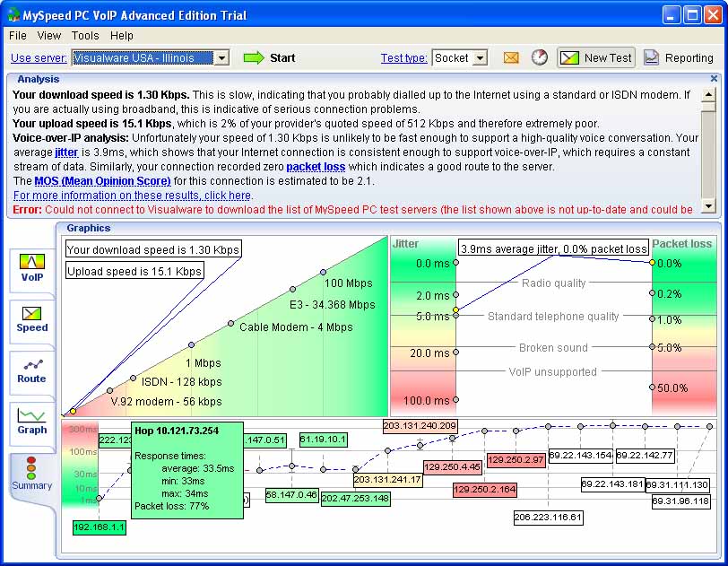Viewport: 728px width, 566px height.
Task: Click the Hop 10.121.73.254 tooltip heading
Action: coord(177,431)
